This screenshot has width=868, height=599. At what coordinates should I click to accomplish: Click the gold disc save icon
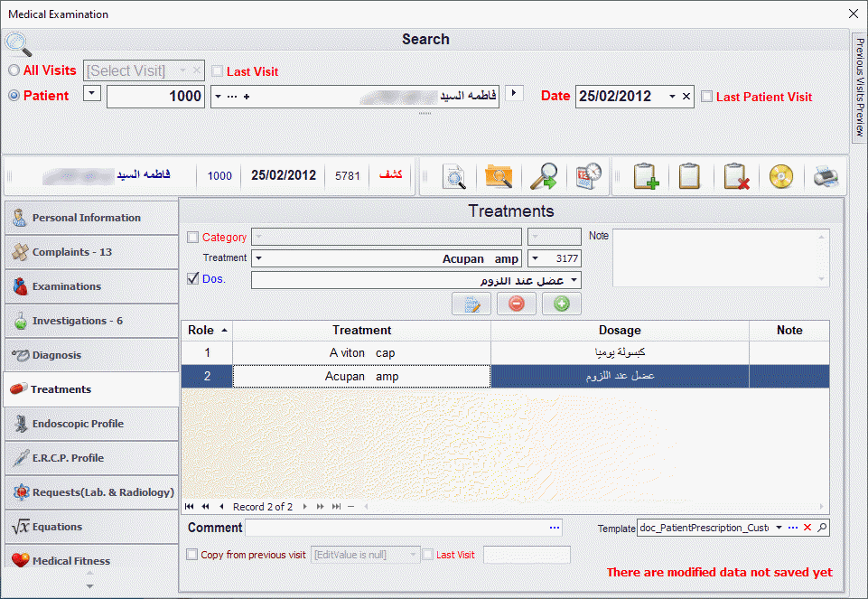pos(780,176)
